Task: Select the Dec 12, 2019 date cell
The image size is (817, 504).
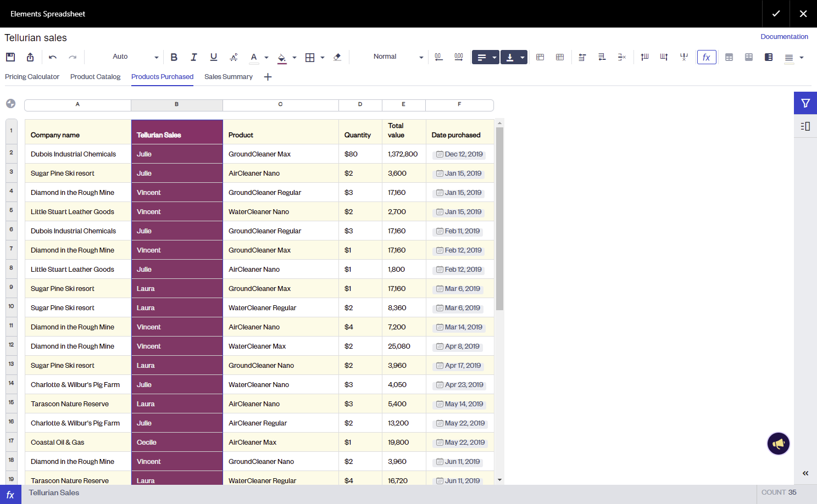Action: click(x=459, y=154)
